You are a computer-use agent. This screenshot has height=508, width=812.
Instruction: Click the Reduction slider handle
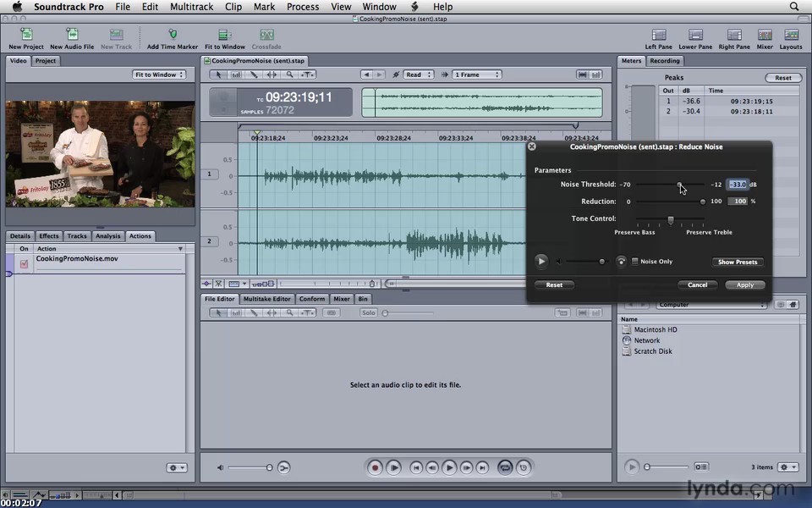(x=702, y=202)
